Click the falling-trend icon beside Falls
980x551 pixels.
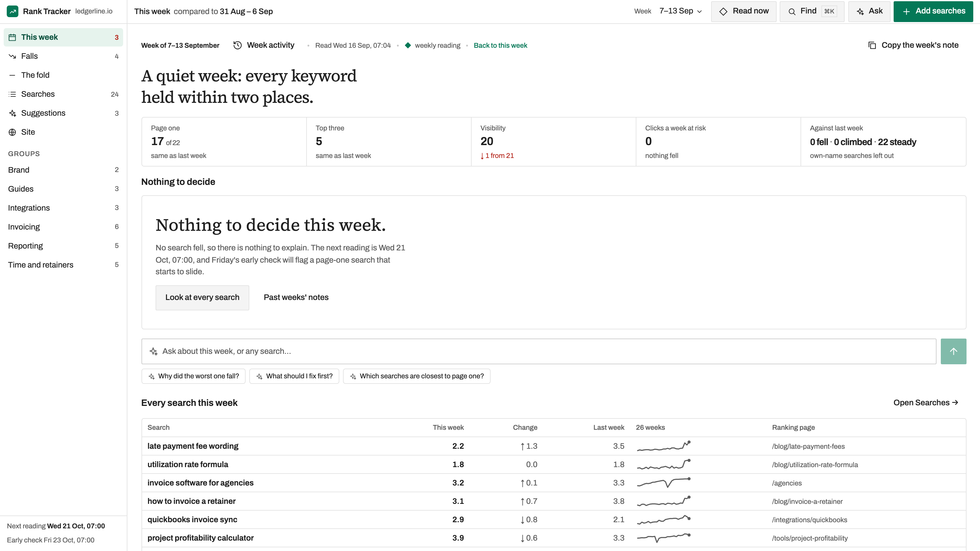point(12,56)
